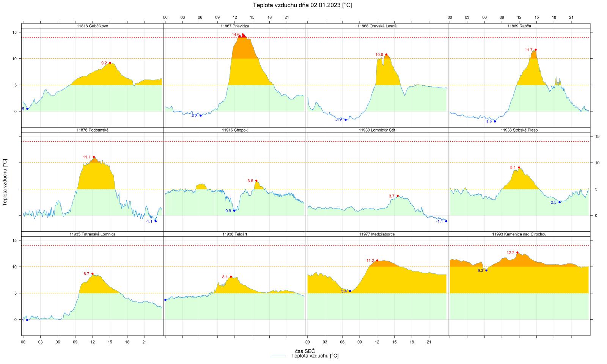
Task: Select the 11818 Gabčíkovo panel header
Action: point(92,26)
